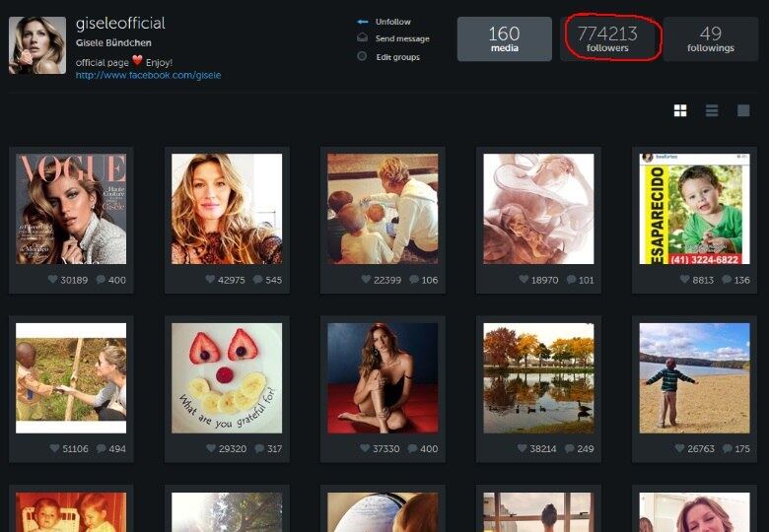
Task: Click the envelope icon beside Send message
Action: pyautogui.click(x=362, y=38)
